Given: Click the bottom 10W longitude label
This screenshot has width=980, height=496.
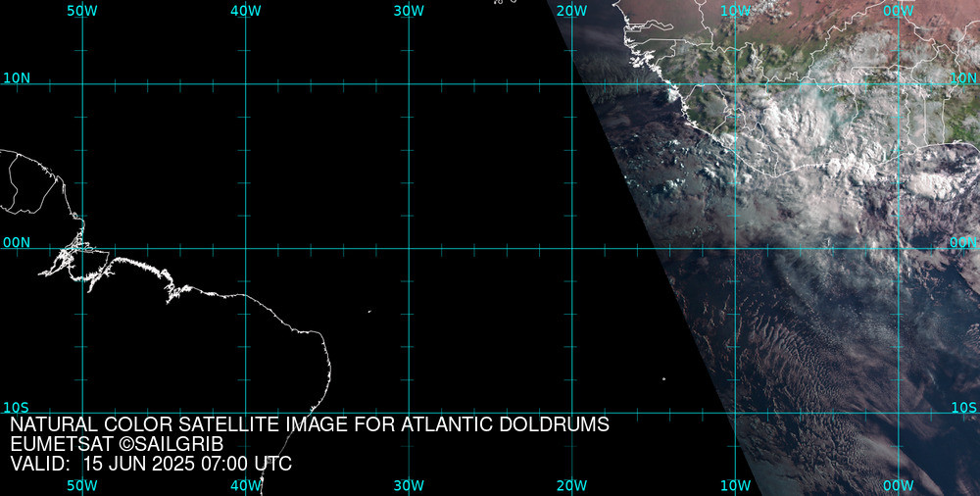Looking at the screenshot, I should (736, 486).
